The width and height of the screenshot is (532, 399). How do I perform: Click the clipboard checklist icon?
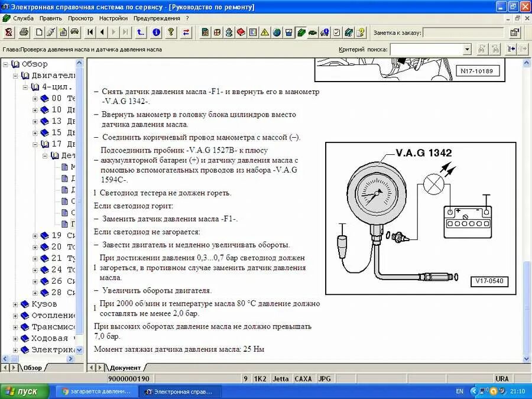click(336, 33)
